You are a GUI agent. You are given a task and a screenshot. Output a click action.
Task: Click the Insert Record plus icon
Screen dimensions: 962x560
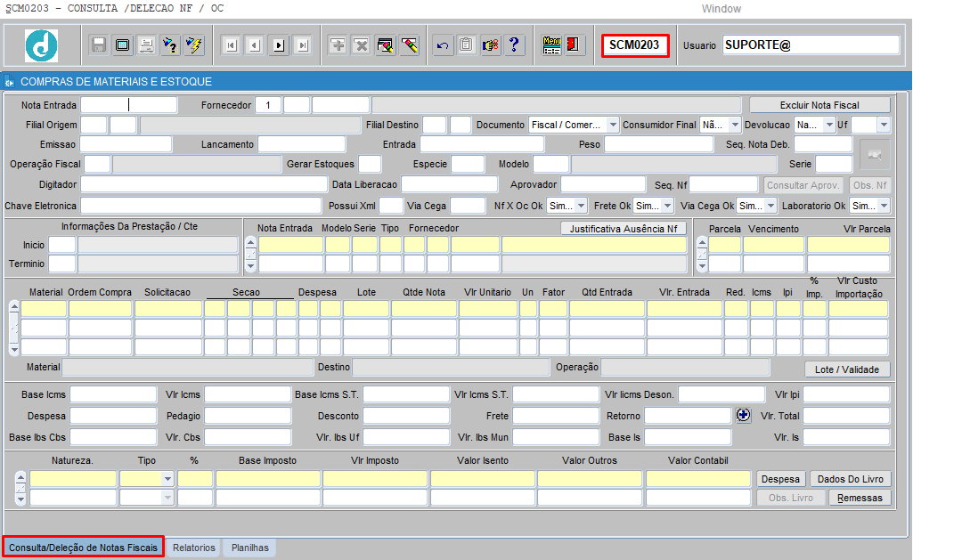pos(338,45)
